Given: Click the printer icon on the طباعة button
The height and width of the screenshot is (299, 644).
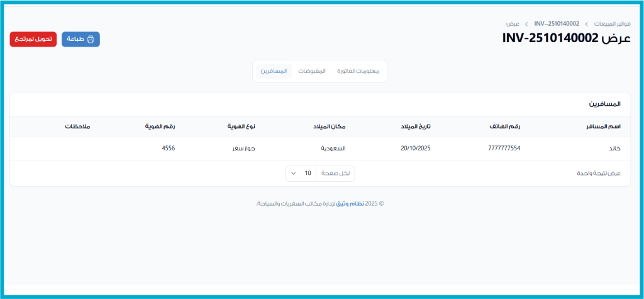Looking at the screenshot, I should [x=91, y=39].
